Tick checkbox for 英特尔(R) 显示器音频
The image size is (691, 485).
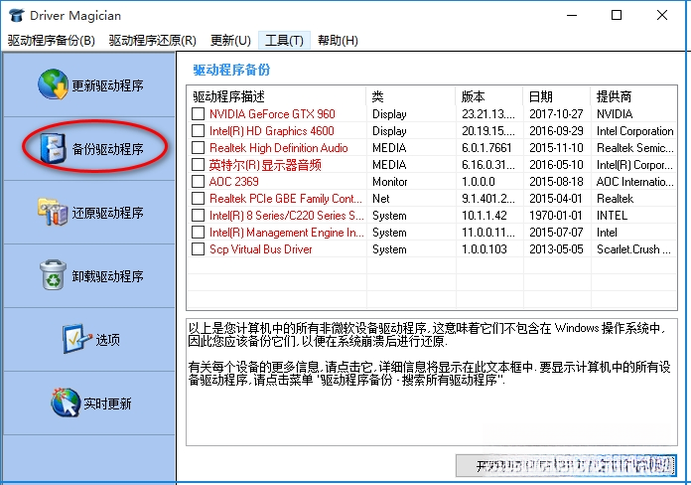point(198,165)
